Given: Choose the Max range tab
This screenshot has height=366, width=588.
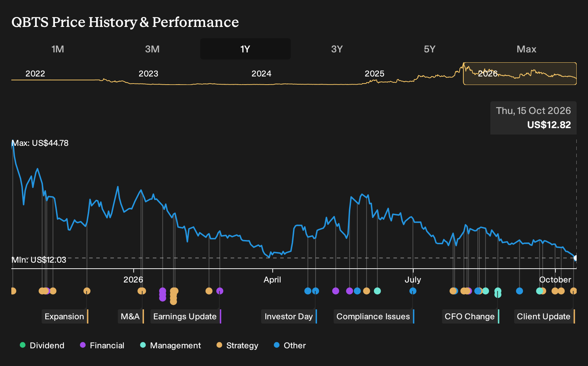Looking at the screenshot, I should (526, 49).
